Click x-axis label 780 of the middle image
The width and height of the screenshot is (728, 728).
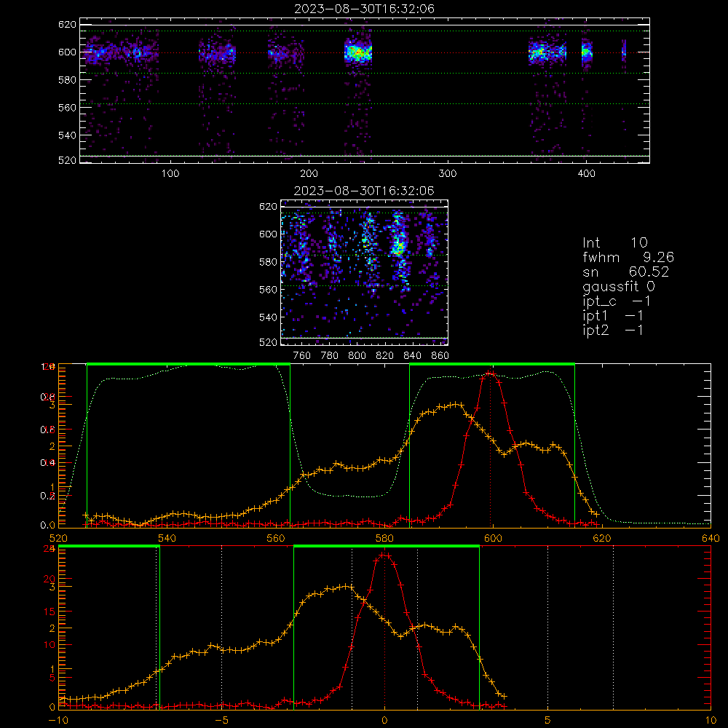pos(330,356)
